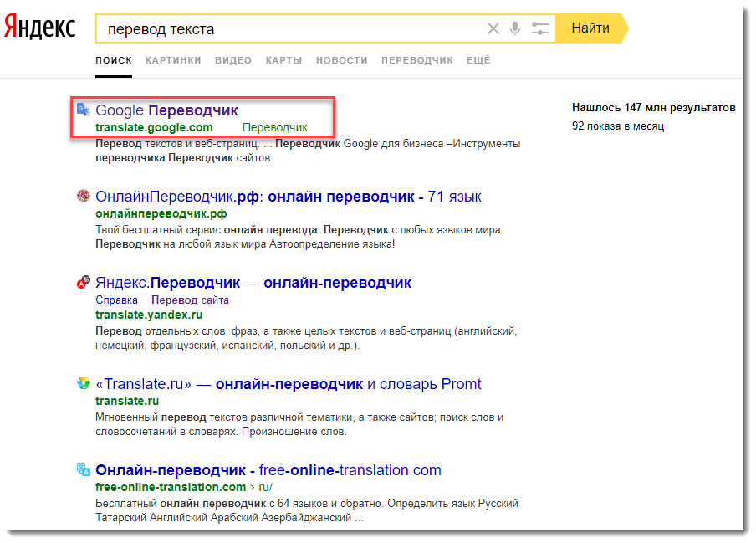Open the Перевод сайта sitelink
The height and width of the screenshot is (543, 756).
click(x=190, y=300)
